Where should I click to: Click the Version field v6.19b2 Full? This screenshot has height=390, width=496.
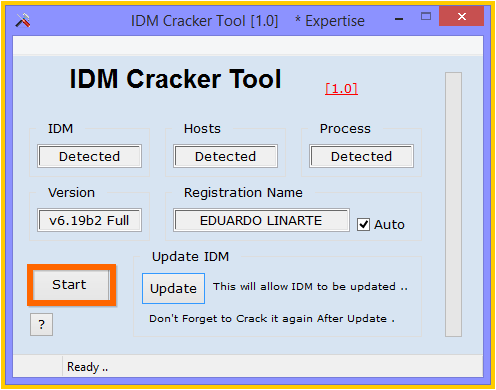pos(89,220)
